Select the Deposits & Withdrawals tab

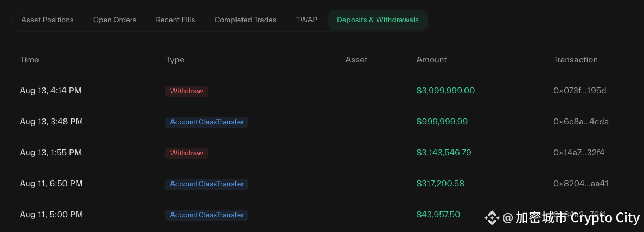tap(378, 20)
